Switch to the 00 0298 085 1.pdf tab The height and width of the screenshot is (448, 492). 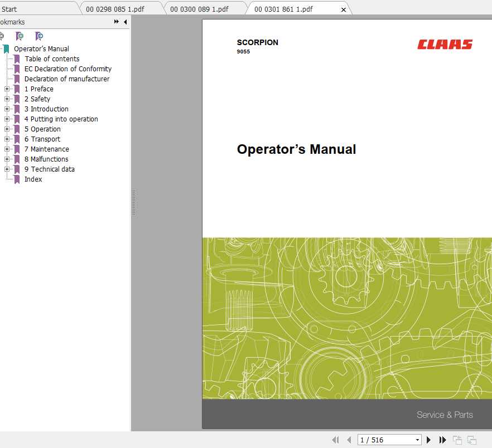118,8
